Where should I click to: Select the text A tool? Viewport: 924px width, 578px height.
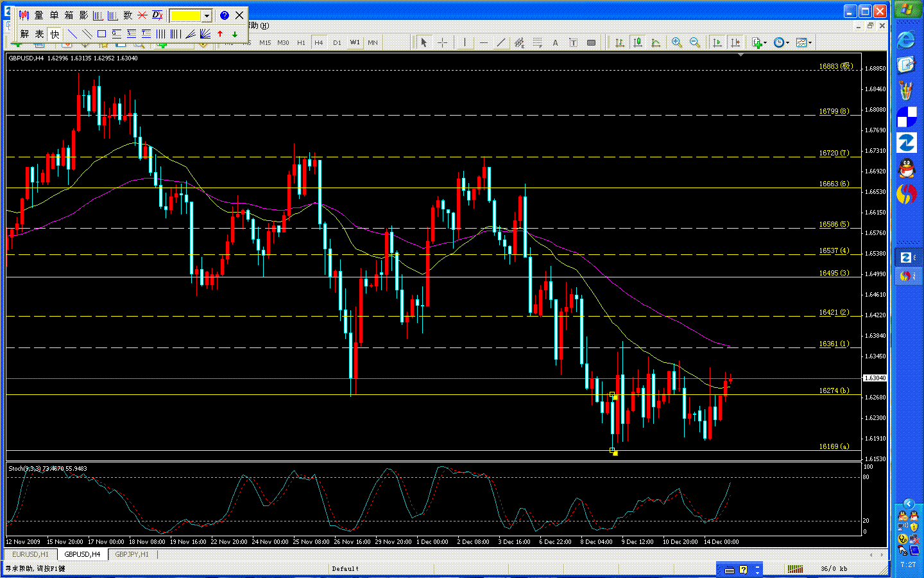(555, 42)
